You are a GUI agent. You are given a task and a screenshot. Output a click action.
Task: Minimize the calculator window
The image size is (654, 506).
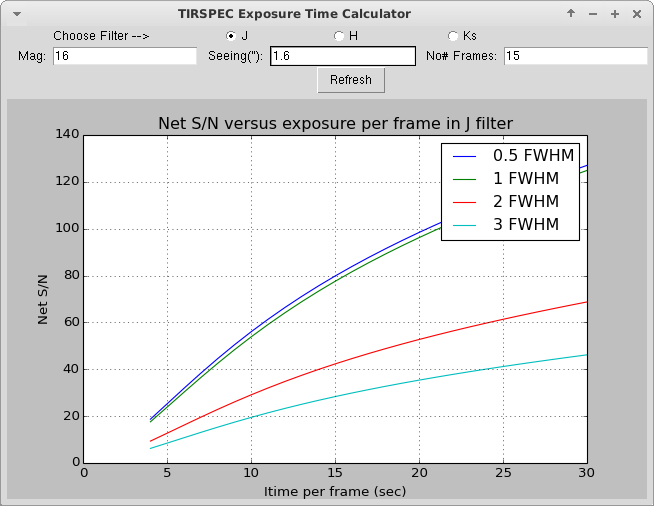pos(593,14)
